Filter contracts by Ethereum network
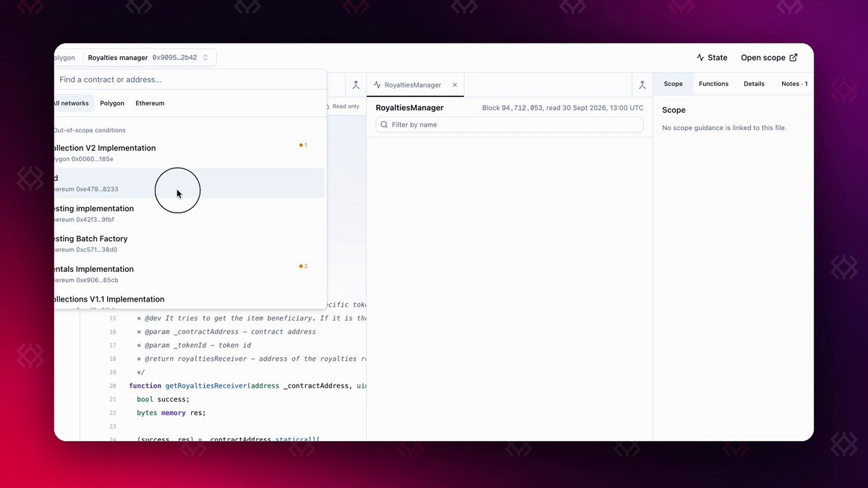This screenshot has height=488, width=868. [150, 103]
